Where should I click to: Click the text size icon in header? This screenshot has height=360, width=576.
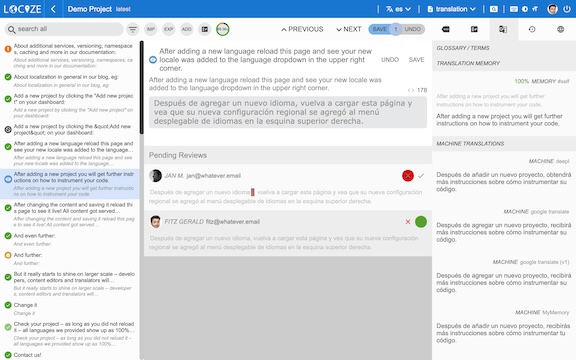click(535, 9)
